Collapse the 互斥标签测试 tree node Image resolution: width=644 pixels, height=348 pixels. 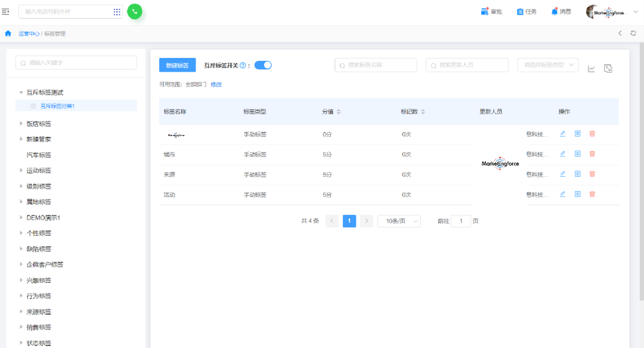coord(21,93)
